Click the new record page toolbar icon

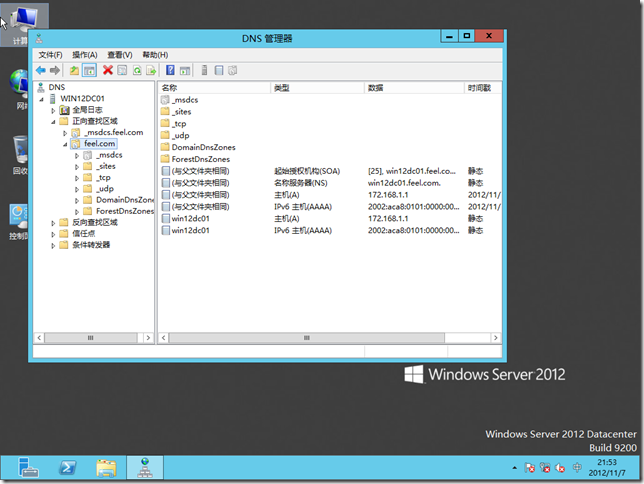(219, 71)
